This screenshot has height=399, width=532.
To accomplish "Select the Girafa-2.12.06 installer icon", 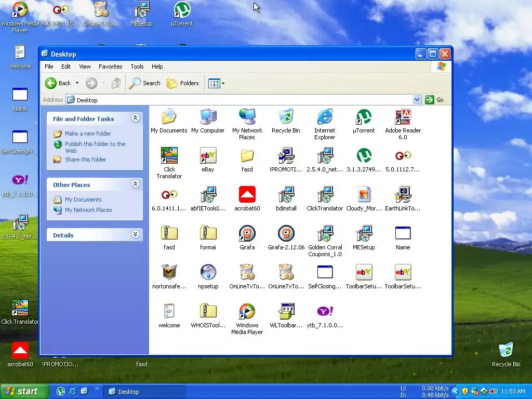I will point(286,233).
